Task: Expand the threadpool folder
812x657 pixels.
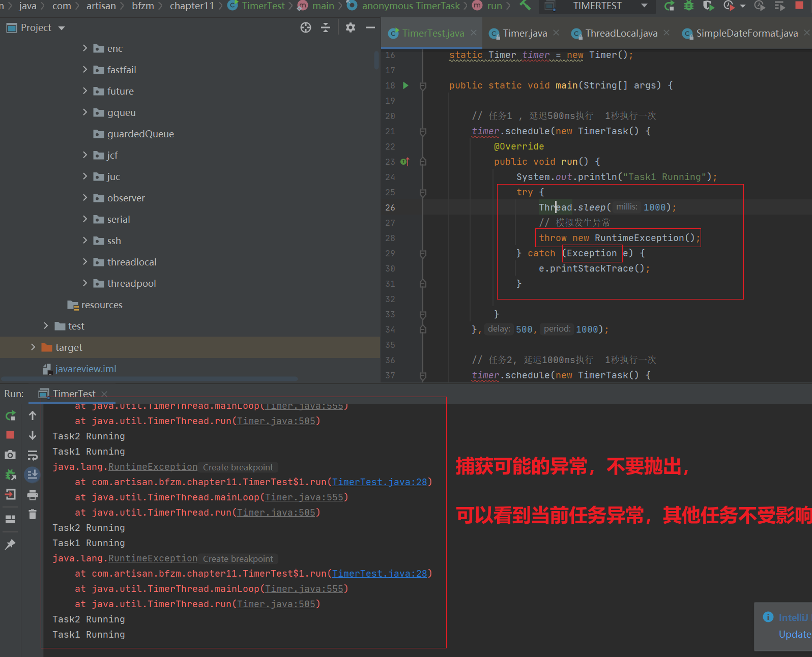Action: point(85,283)
